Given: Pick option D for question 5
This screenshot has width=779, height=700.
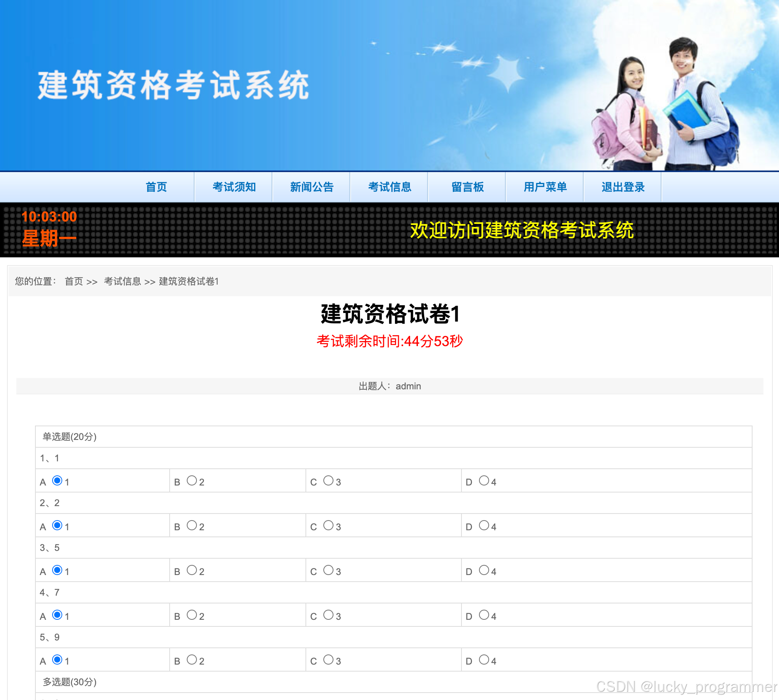Looking at the screenshot, I should pyautogui.click(x=484, y=660).
